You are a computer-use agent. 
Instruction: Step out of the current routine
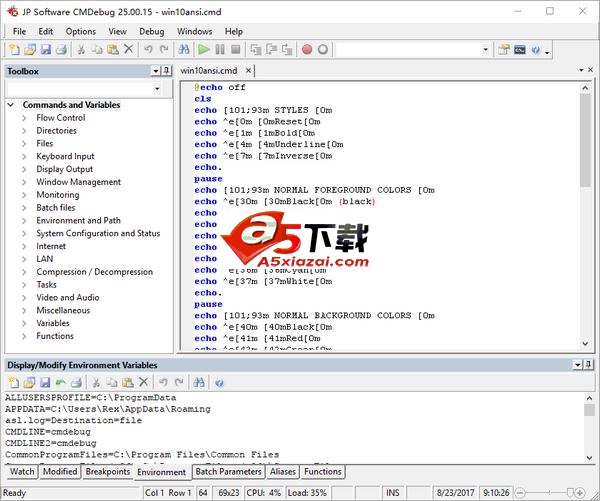click(x=287, y=49)
